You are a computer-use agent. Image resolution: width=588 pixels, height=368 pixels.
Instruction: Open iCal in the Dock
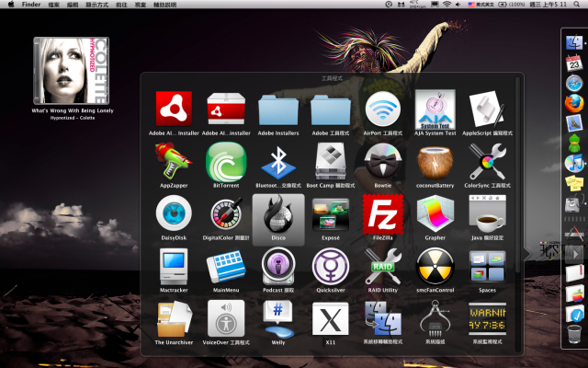coord(574,63)
